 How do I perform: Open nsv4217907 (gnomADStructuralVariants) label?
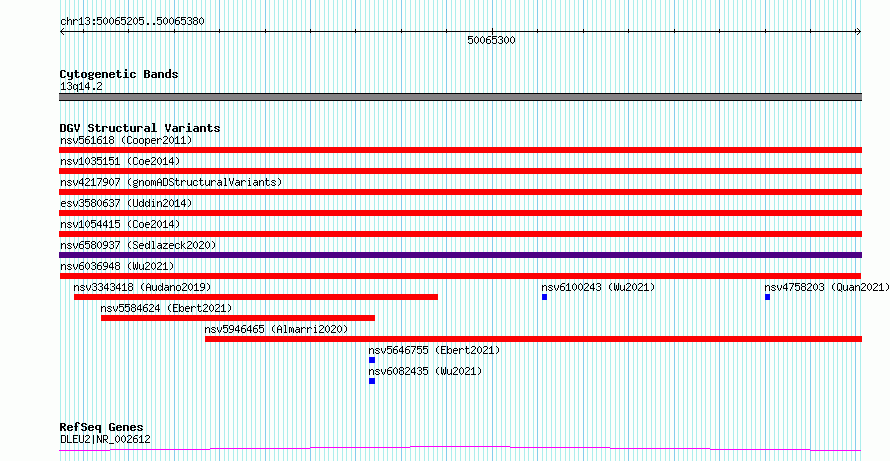(171, 182)
